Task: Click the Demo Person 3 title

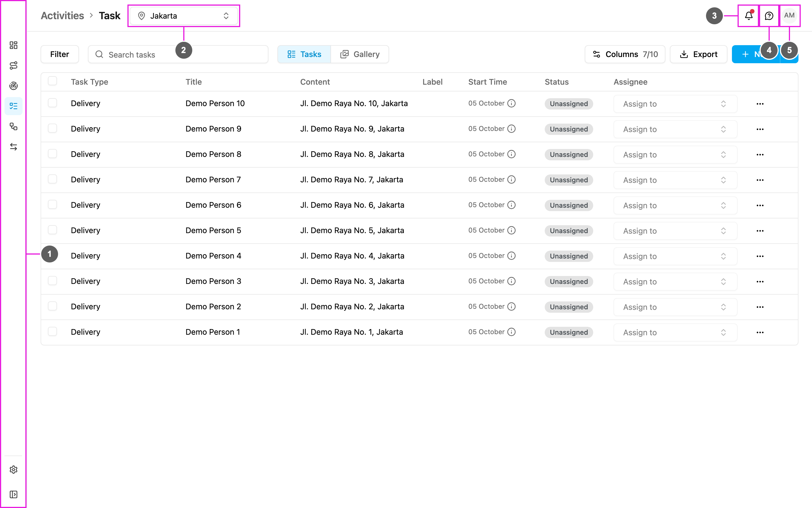Action: click(213, 281)
